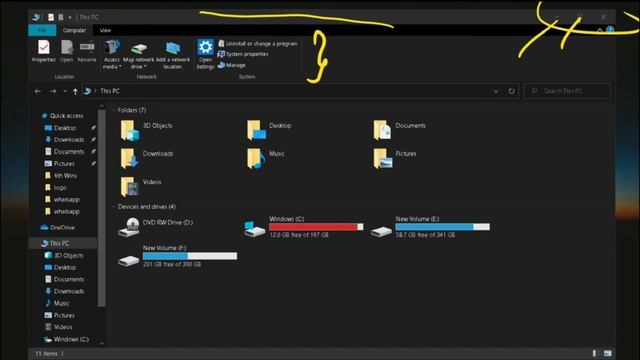640x360 pixels.
Task: Open Documents under Quick access
Action: point(64,151)
